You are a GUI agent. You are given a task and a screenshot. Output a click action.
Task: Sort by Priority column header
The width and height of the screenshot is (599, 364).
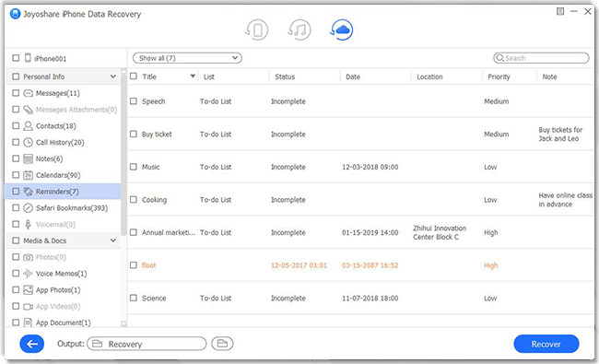tap(499, 76)
